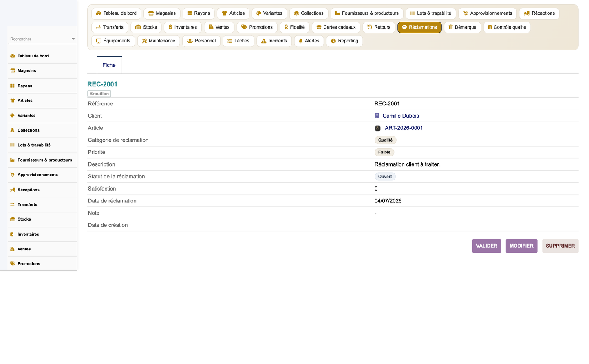
Task: Click the Magasins store icon in sidebar
Action: (13, 71)
